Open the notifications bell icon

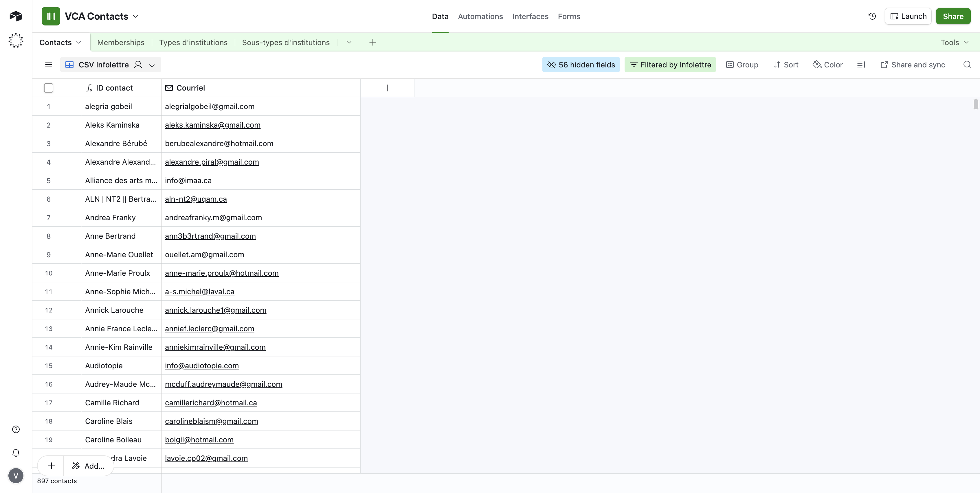tap(16, 453)
